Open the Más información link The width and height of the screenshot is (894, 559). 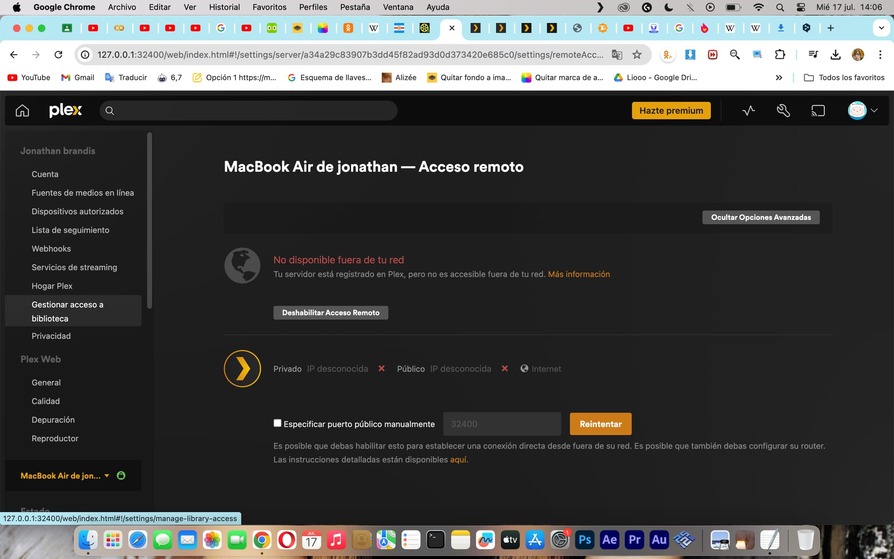579,274
